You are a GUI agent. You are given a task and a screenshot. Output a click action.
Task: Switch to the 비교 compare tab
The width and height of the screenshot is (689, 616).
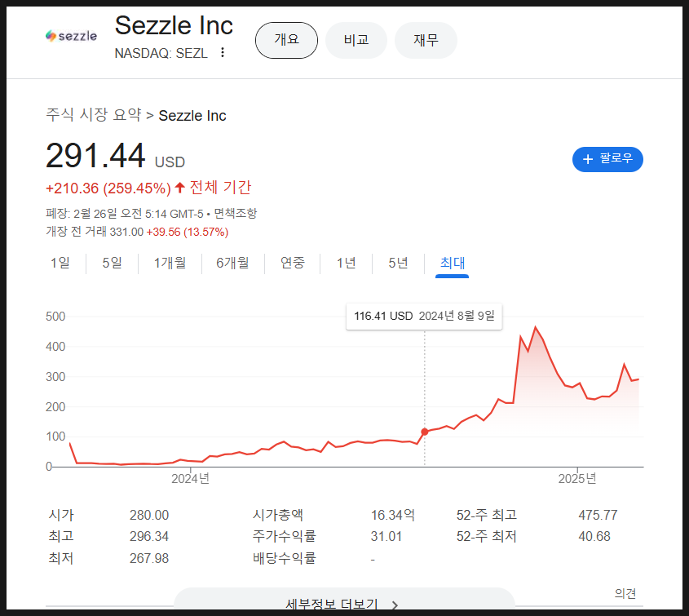click(x=356, y=41)
